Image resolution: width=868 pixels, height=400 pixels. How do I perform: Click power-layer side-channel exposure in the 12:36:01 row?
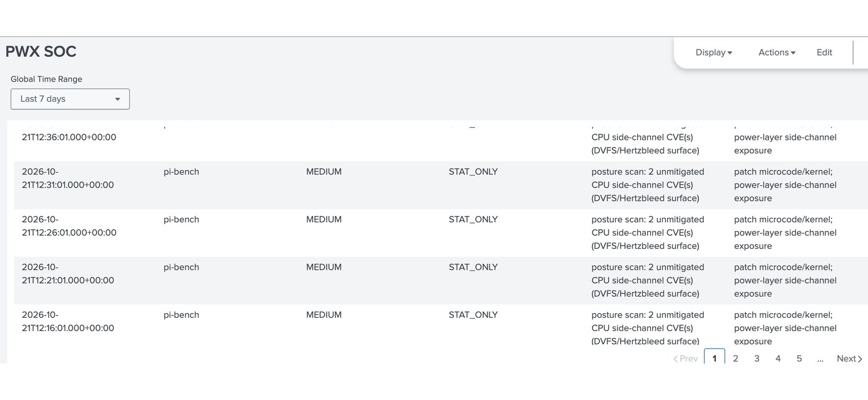pyautogui.click(x=785, y=144)
